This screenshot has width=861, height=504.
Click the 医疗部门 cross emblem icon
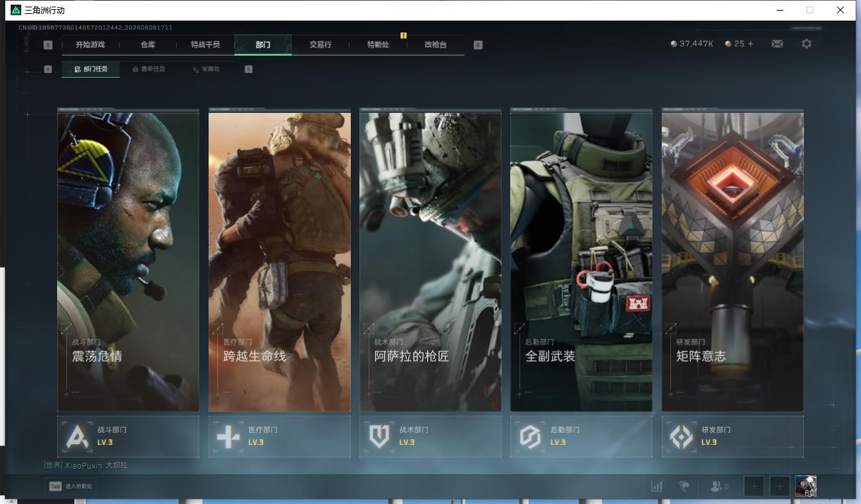click(x=228, y=437)
